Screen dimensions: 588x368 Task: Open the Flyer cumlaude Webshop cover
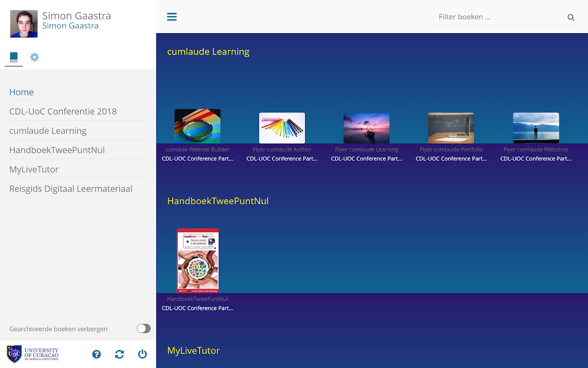click(x=536, y=128)
